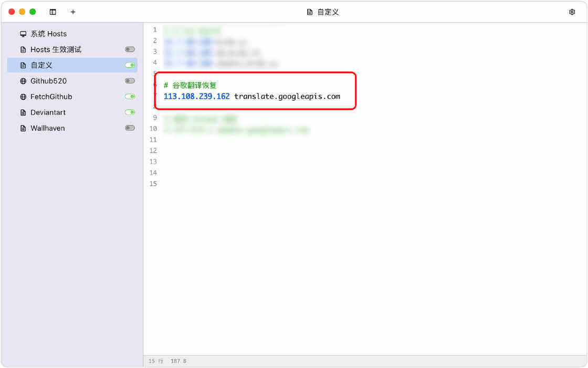Image resolution: width=588 pixels, height=368 pixels.
Task: Click file icon beside Deviantart
Action: (x=23, y=112)
